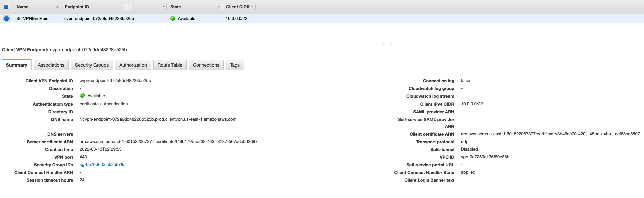Screen dimensions: 644x198
Task: Click the 10.0.0.0/22 cell in table row
Action: click(237, 18)
